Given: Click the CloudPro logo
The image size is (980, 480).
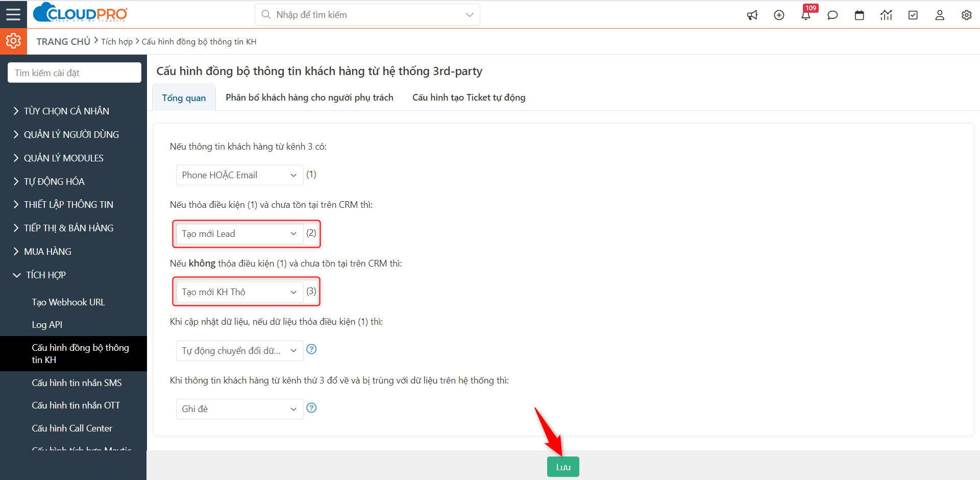Looking at the screenshot, I should click(80, 13).
